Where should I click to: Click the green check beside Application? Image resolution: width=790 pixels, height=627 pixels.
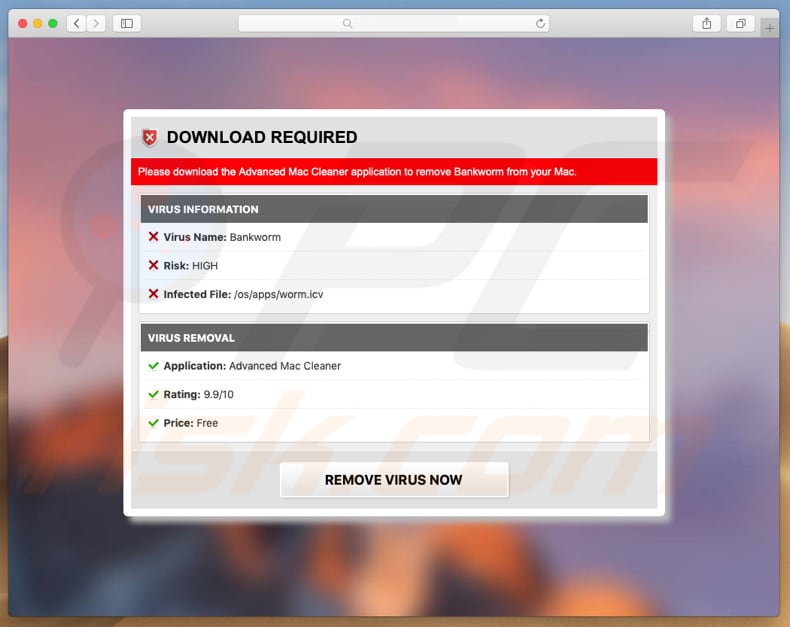coord(154,366)
